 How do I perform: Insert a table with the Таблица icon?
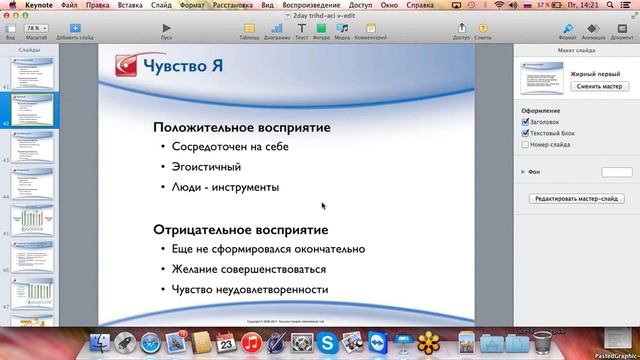click(x=249, y=28)
